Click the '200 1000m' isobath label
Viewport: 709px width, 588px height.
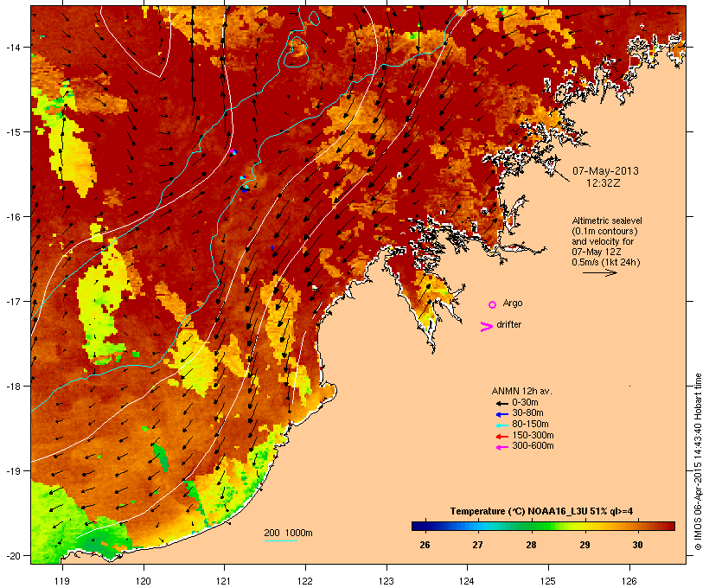(288, 533)
